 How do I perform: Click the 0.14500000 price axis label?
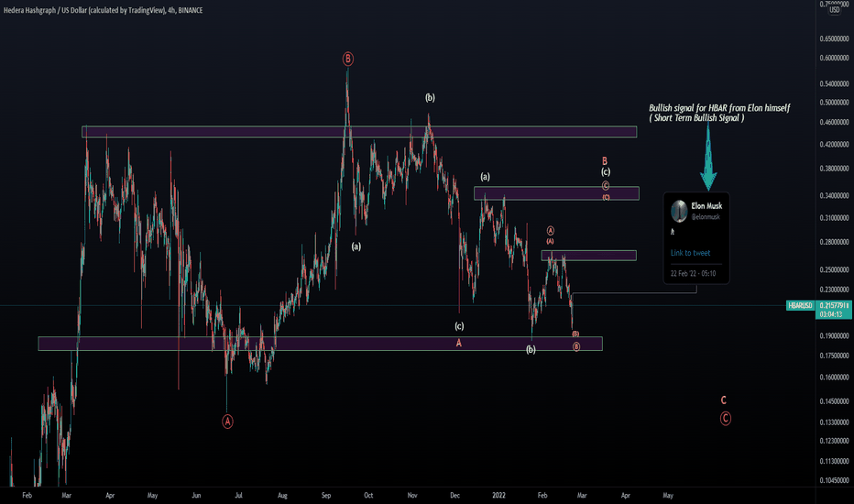(x=834, y=401)
